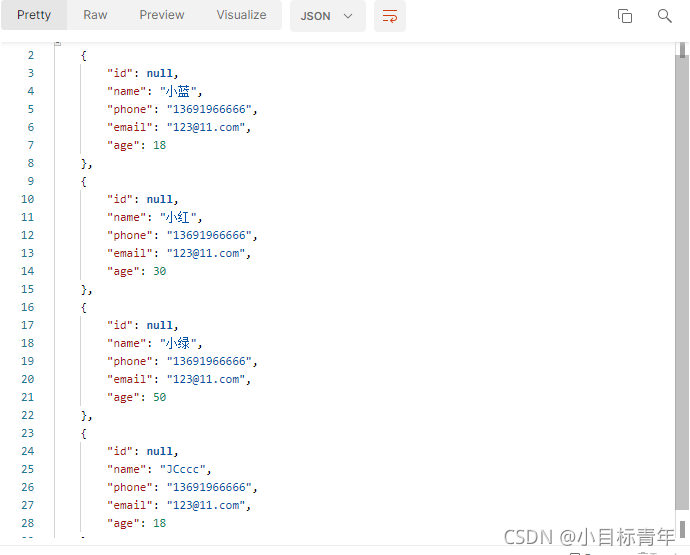Click the vertical scrollbar of response
The height and width of the screenshot is (555, 690).
pos(682,282)
